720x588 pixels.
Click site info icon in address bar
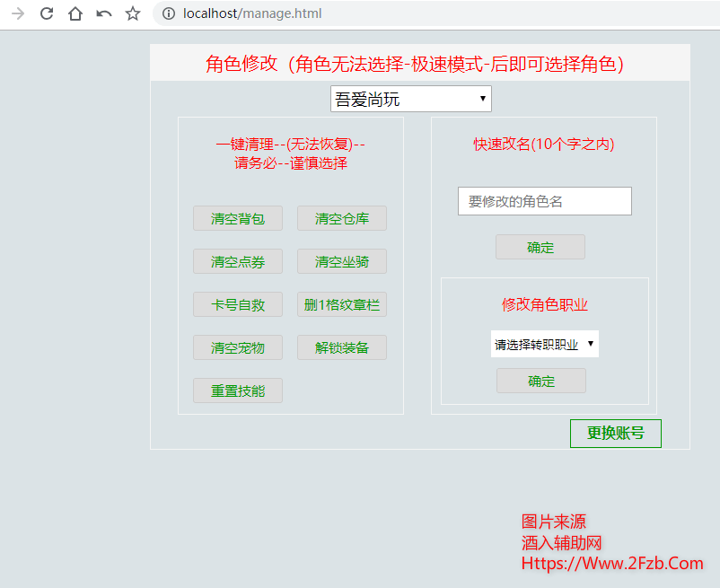coord(168,13)
